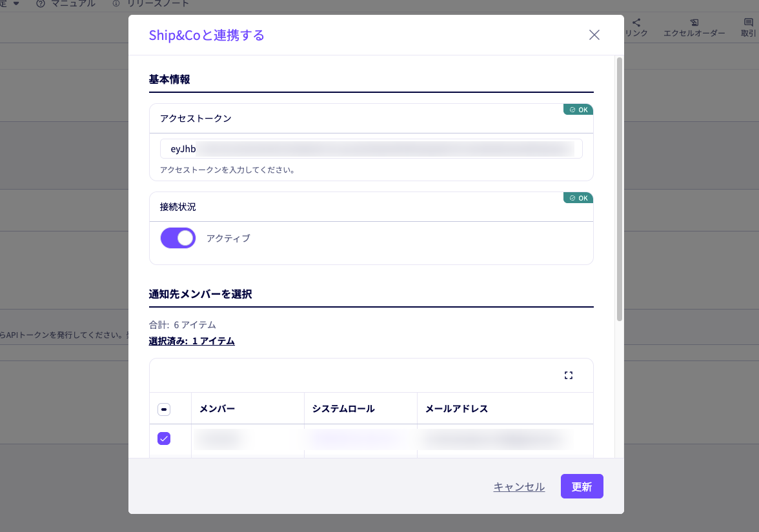Viewport: 759px width, 532px height.
Task: Click the 通知先メンバーを選択 heading
Action: click(x=200, y=294)
